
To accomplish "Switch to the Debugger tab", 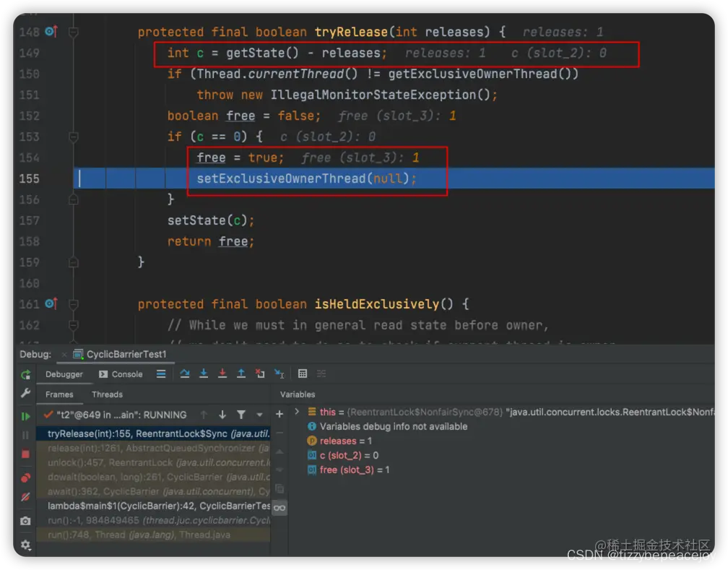I will coord(64,374).
